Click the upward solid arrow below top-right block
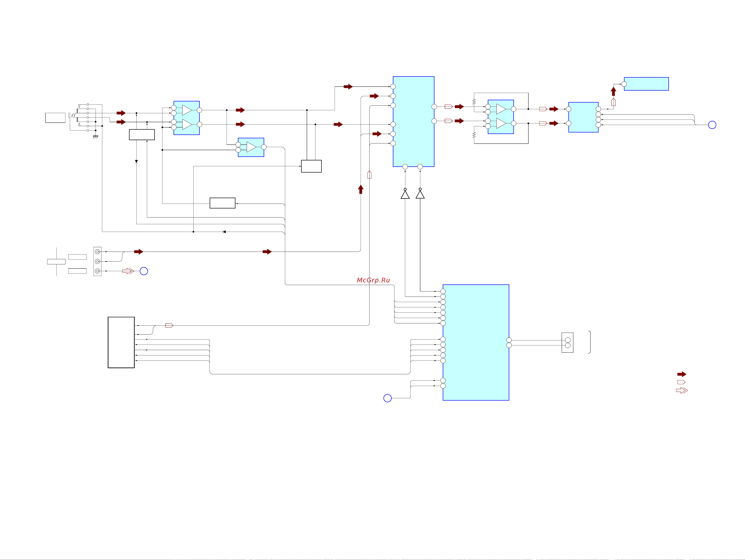The image size is (745, 560). (613, 91)
